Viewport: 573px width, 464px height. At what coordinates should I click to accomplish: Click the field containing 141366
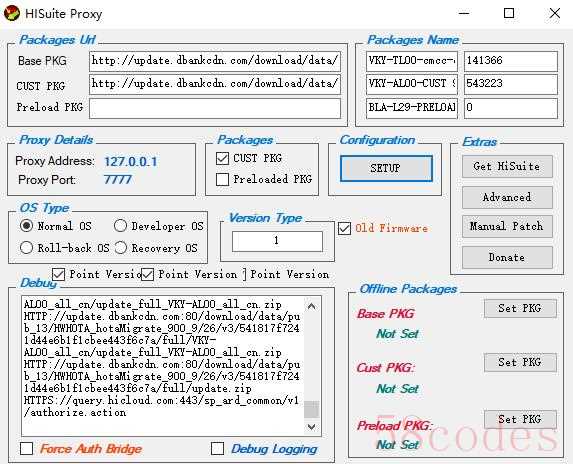511,61
